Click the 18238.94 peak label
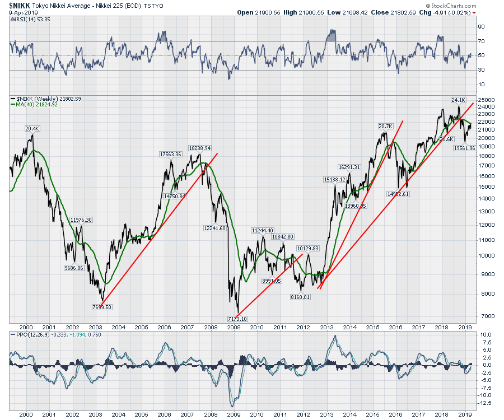 (200, 148)
